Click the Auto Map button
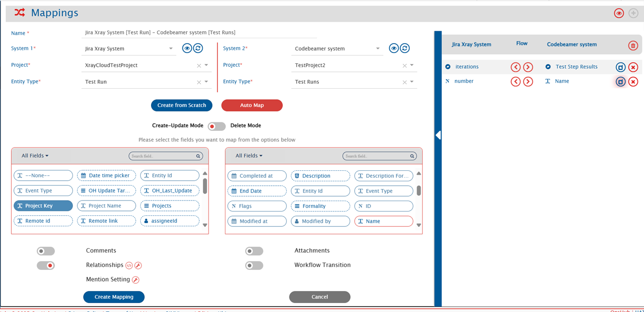644x312 pixels. click(252, 105)
